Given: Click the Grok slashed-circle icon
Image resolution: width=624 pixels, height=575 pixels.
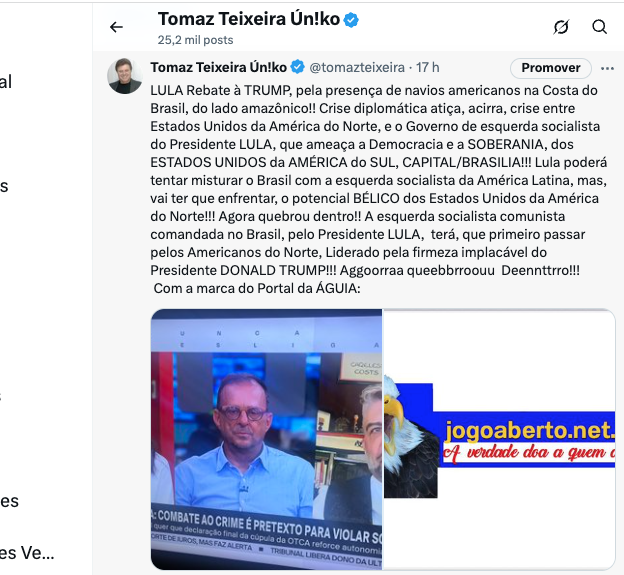Looking at the screenshot, I should pos(561,27).
